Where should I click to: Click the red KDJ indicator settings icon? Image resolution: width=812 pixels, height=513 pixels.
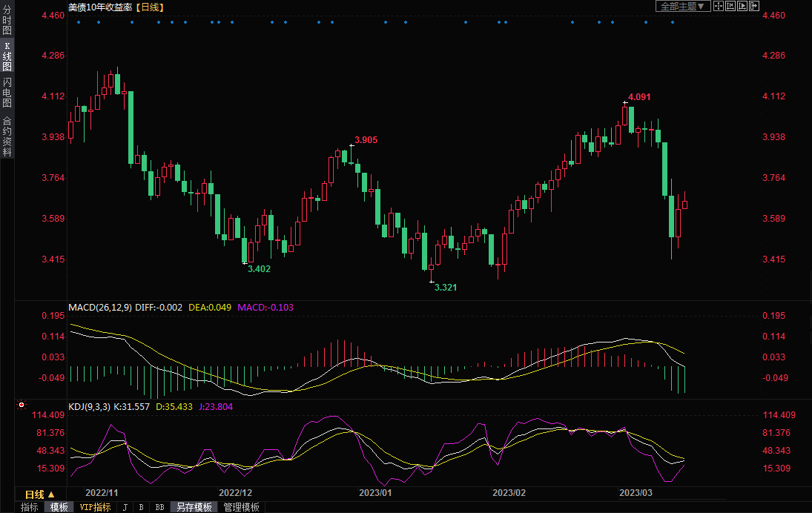pyautogui.click(x=21, y=406)
